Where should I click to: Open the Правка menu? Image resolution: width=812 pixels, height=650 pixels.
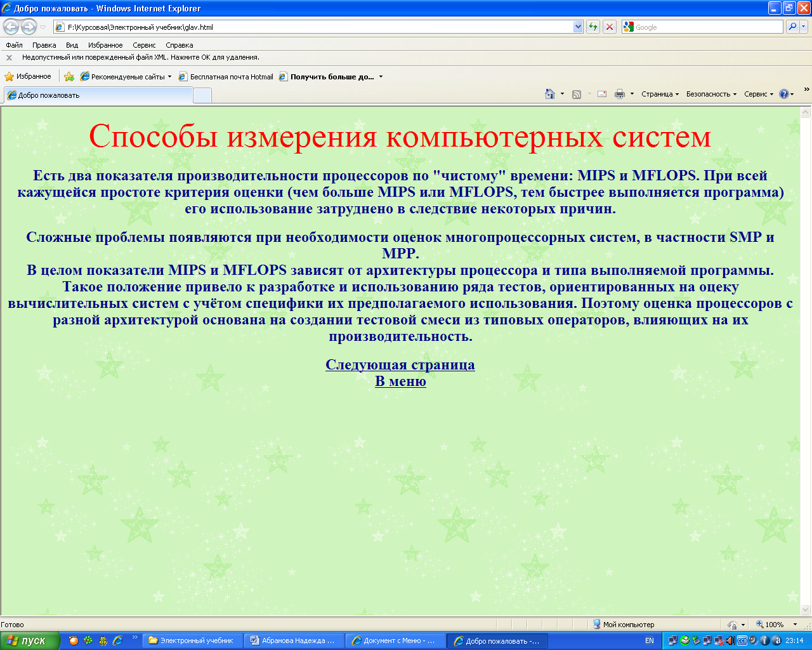tap(44, 45)
